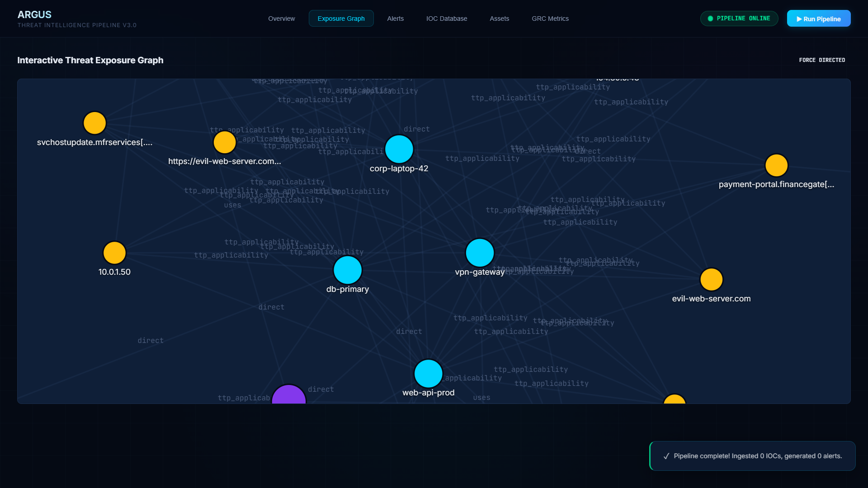
Task: Select the https://evil-web-server.com node circle
Action: click(225, 142)
